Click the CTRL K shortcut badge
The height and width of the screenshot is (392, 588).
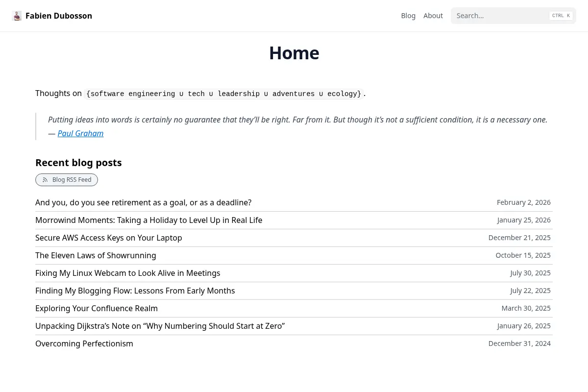coord(561,16)
